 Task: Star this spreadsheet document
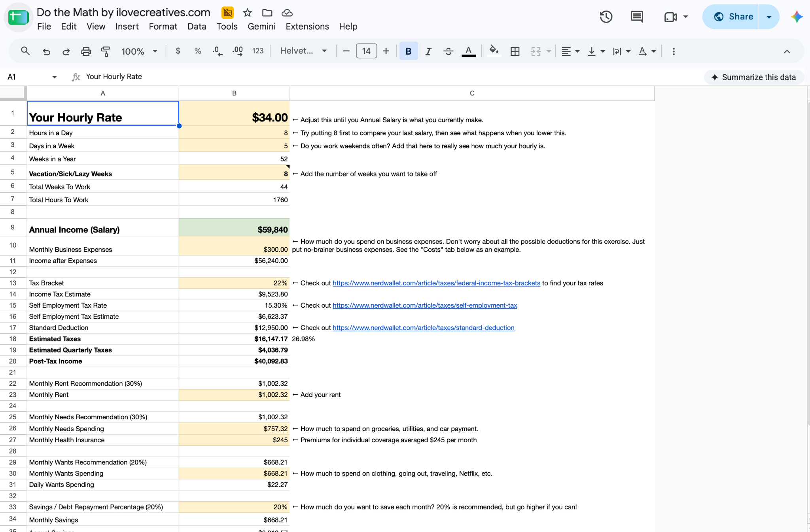pyautogui.click(x=248, y=13)
